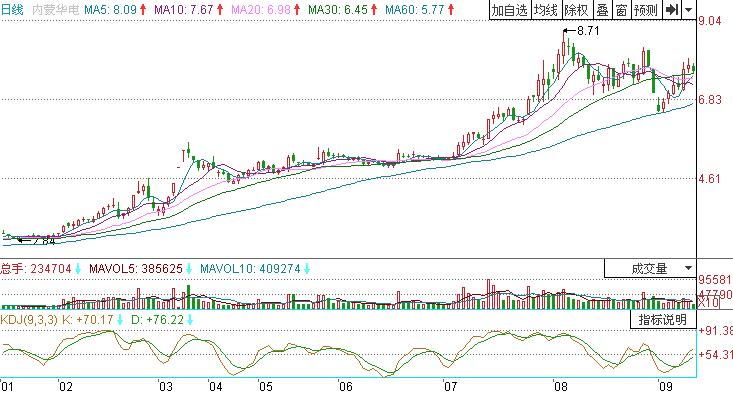This screenshot has width=733, height=396.
Task: Click the X10 volume scale icon
Action: point(708,303)
